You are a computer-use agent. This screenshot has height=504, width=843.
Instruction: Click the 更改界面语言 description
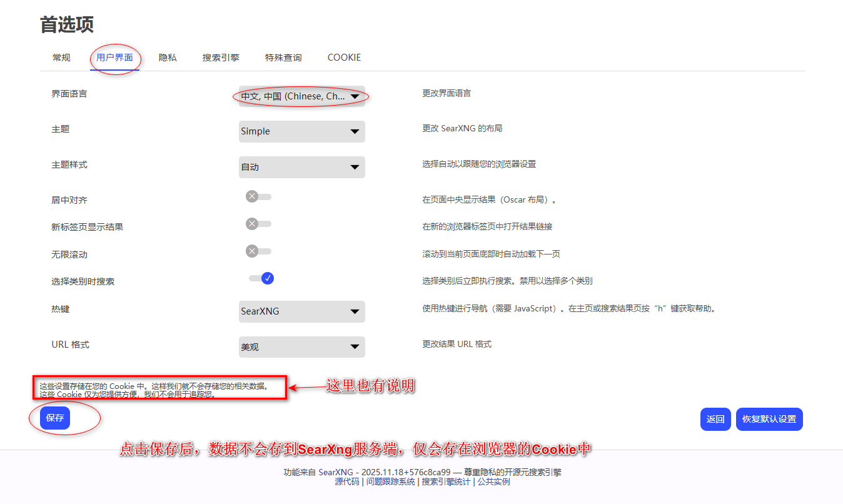(447, 93)
